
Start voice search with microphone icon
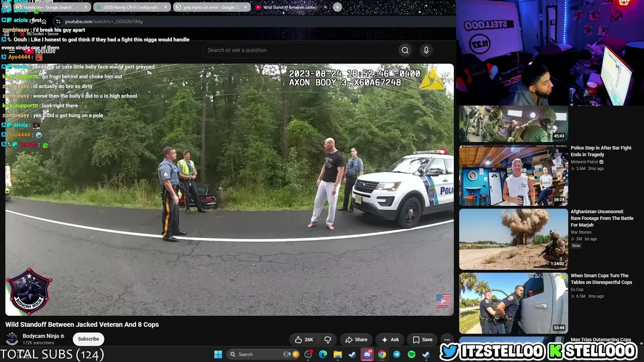click(x=426, y=50)
